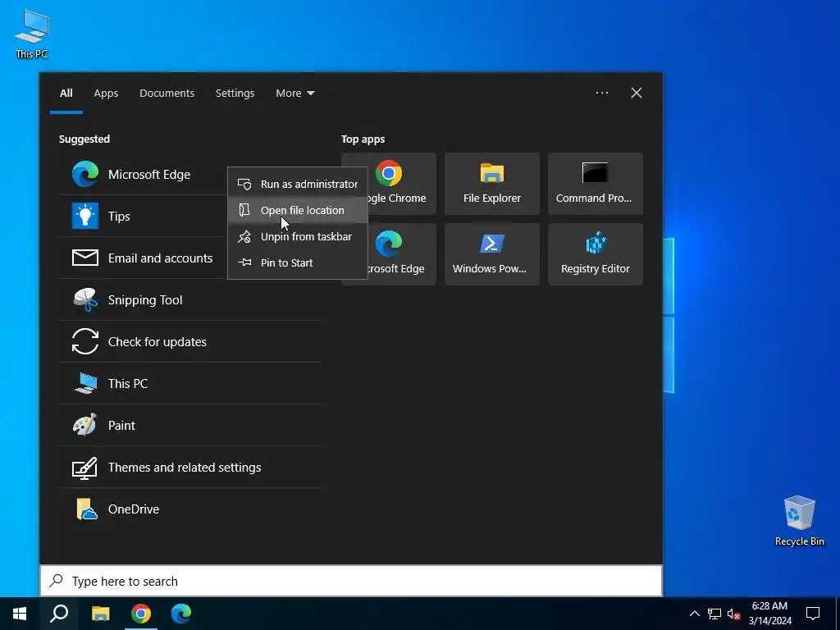This screenshot has height=630, width=840.
Task: Open Windows PowerShell tile in Top apps
Action: click(492, 254)
